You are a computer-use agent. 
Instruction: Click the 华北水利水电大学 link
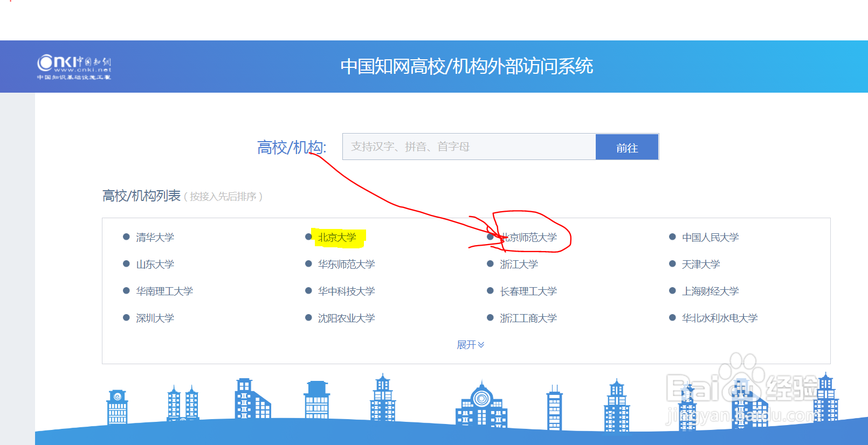coord(720,318)
